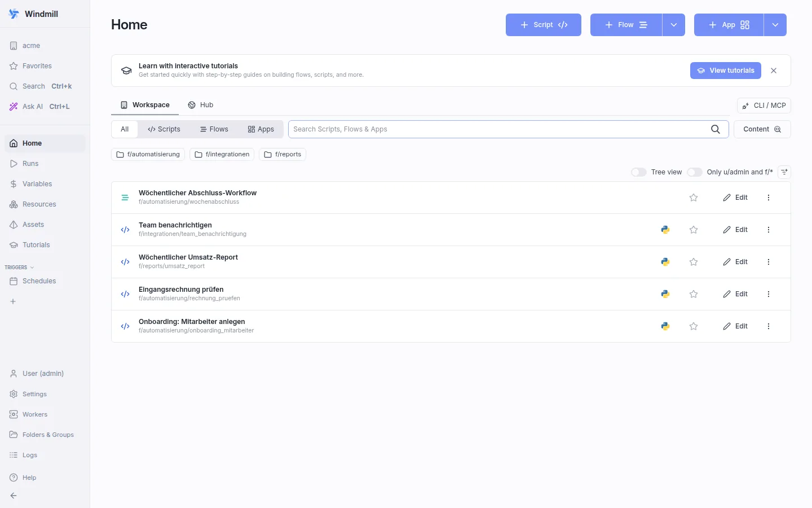Viewport: 812px width, 508px height.
Task: Filter list by Apps
Action: point(261,129)
